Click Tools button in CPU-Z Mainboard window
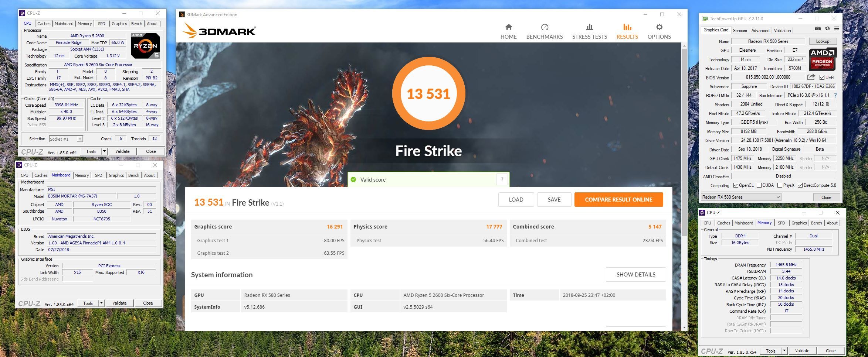 (88, 303)
